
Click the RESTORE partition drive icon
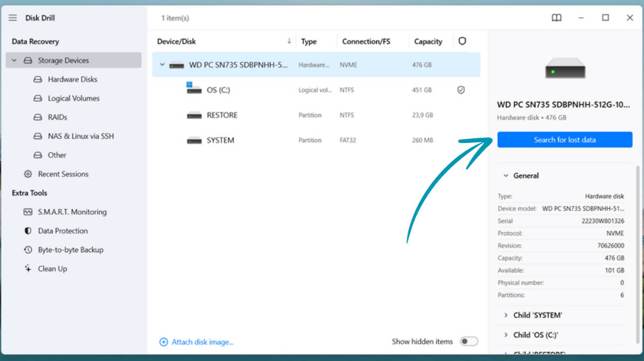(x=194, y=115)
